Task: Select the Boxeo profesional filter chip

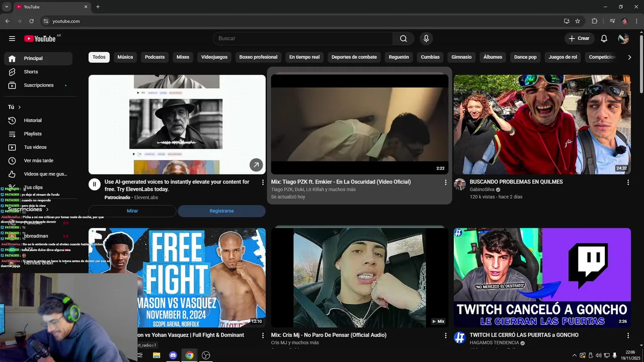Action: click(x=258, y=57)
